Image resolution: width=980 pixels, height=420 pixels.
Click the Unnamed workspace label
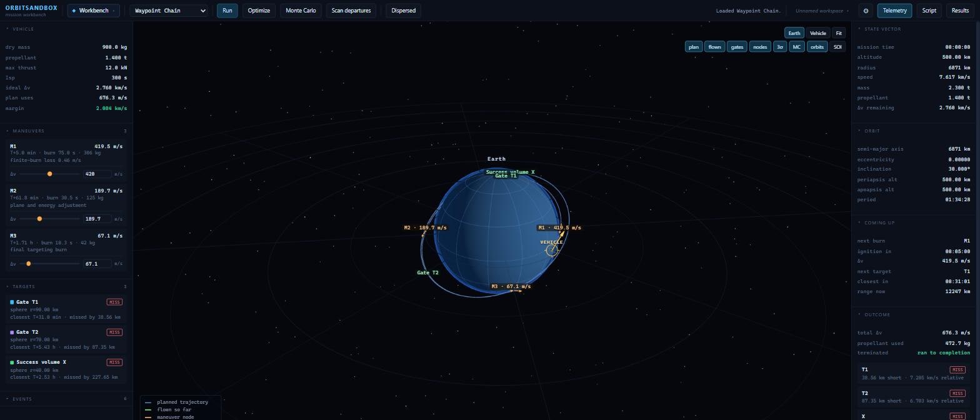(x=822, y=11)
